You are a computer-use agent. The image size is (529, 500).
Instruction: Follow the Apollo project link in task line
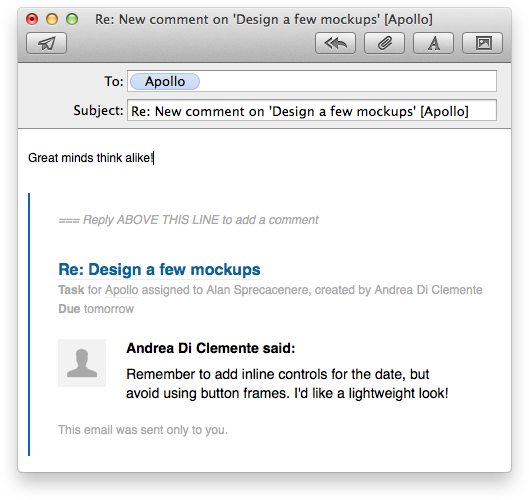click(121, 290)
